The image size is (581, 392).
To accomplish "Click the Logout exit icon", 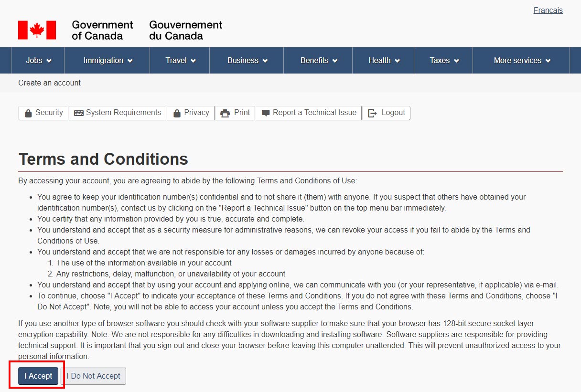I will (373, 113).
